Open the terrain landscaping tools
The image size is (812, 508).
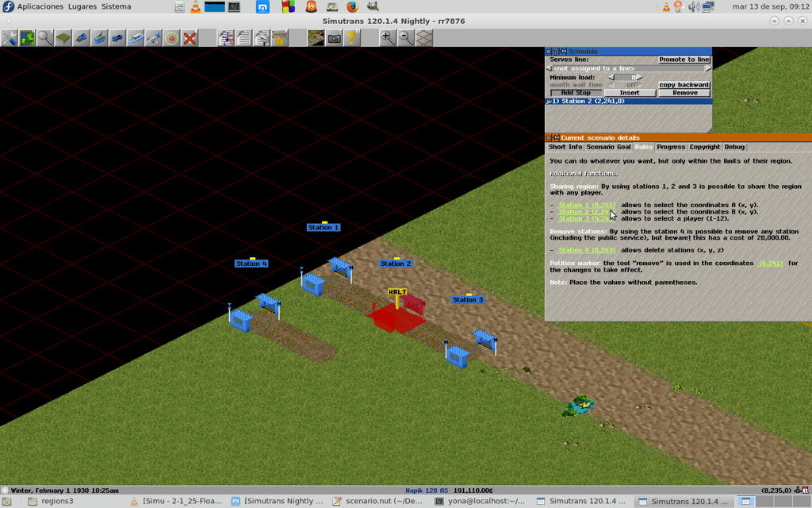pyautogui.click(x=63, y=38)
